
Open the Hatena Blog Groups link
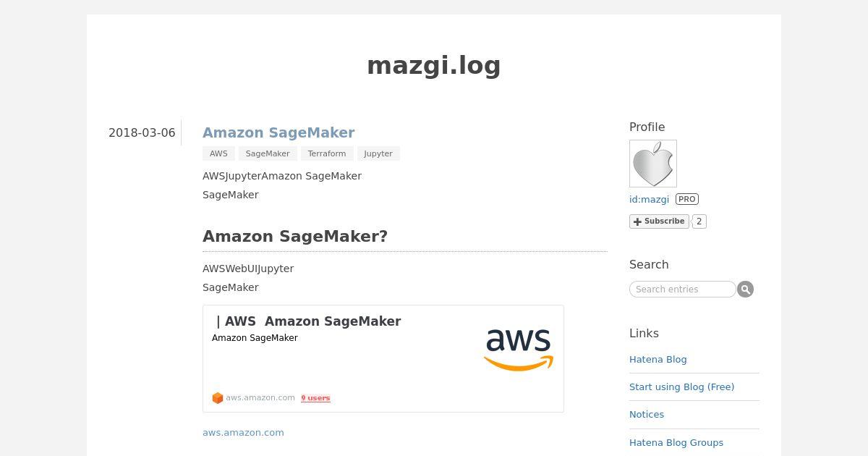[676, 443]
